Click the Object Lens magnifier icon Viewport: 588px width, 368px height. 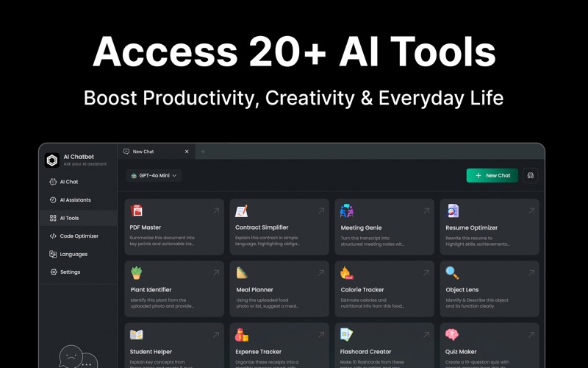click(452, 273)
